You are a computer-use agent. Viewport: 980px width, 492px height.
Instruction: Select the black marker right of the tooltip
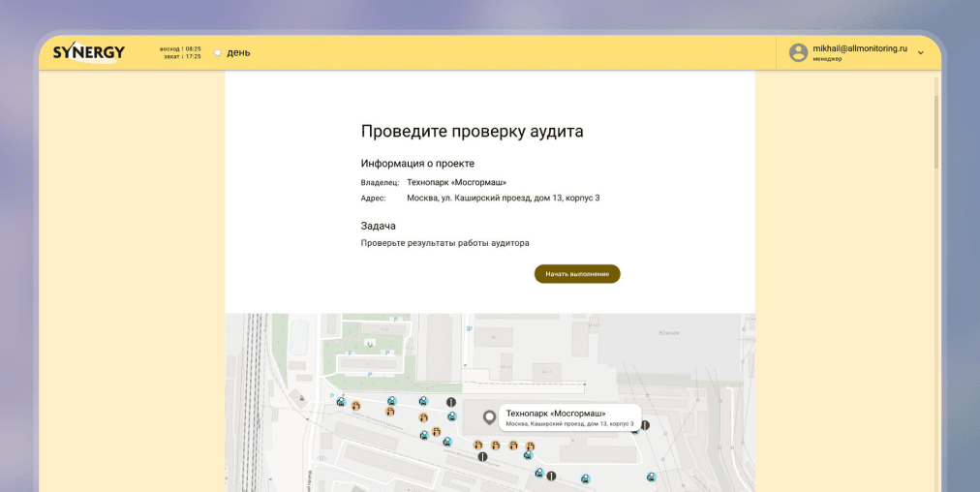click(x=645, y=425)
